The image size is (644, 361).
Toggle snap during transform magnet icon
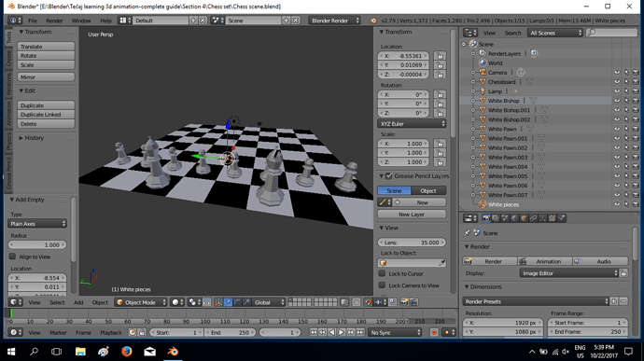coord(368,302)
